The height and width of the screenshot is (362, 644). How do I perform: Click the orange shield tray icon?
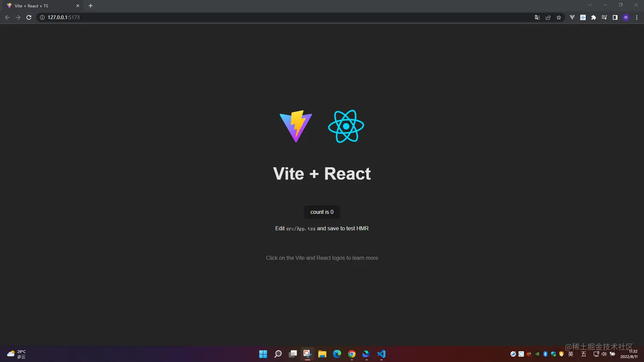click(x=561, y=354)
